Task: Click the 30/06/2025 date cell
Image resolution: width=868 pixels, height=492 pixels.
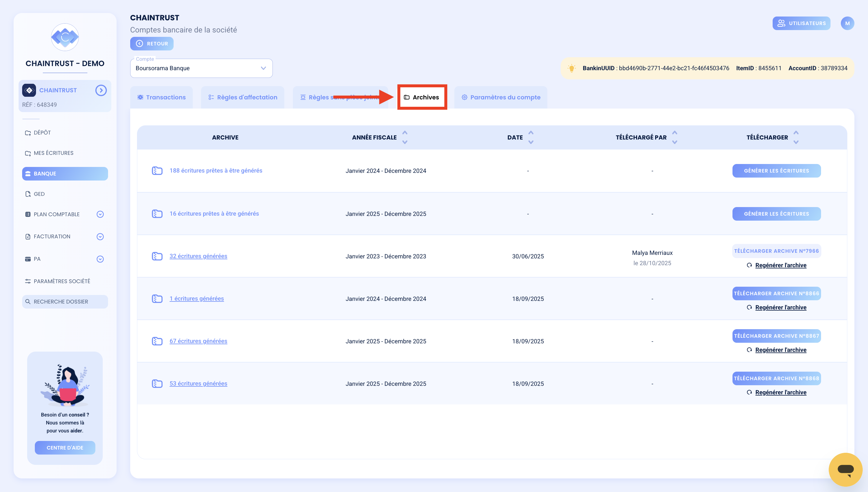Action: coord(528,257)
